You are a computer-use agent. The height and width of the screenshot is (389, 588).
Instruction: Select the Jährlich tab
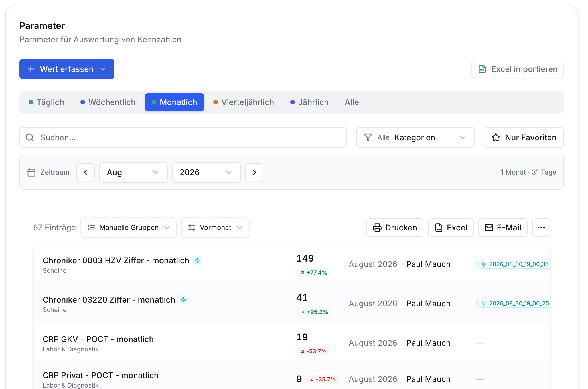click(x=309, y=102)
